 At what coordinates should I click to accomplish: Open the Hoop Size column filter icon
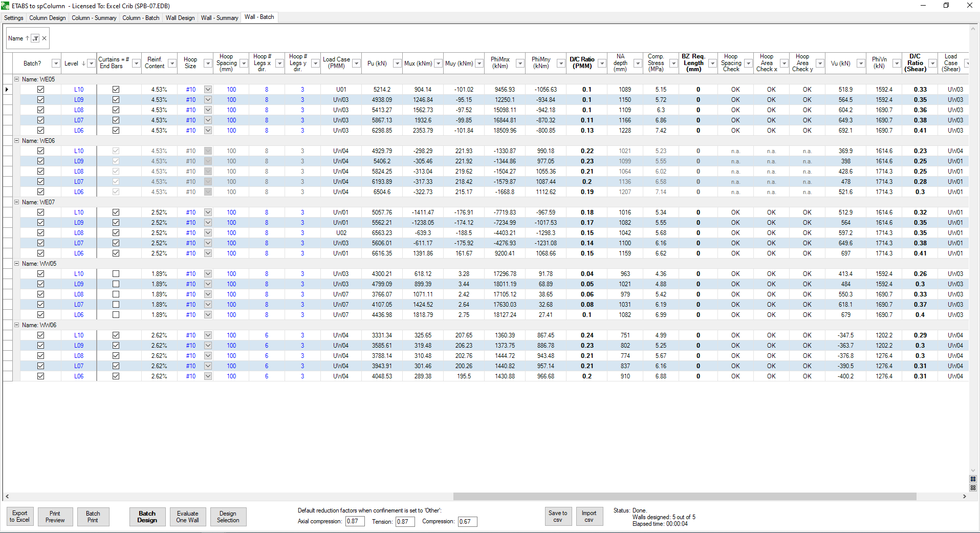point(208,63)
